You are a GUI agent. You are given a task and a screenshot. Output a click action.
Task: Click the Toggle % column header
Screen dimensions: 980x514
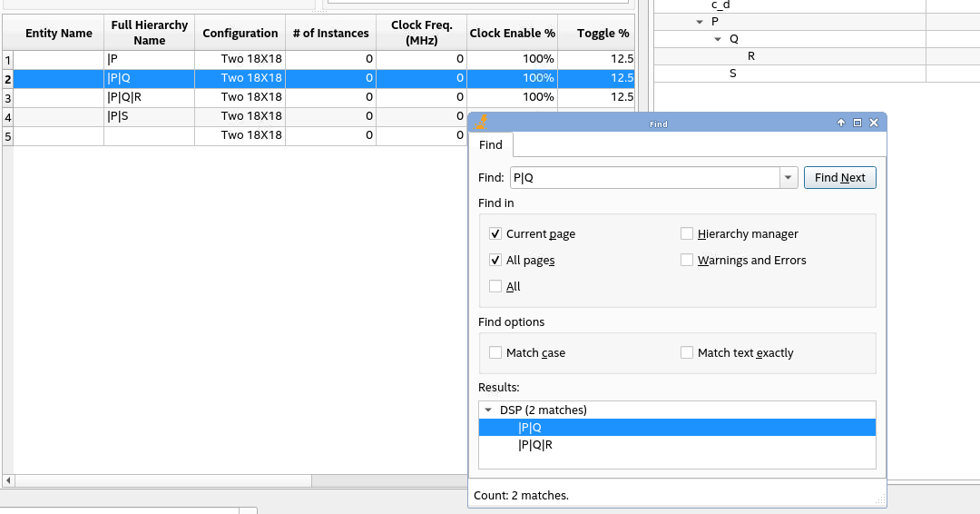pos(603,34)
